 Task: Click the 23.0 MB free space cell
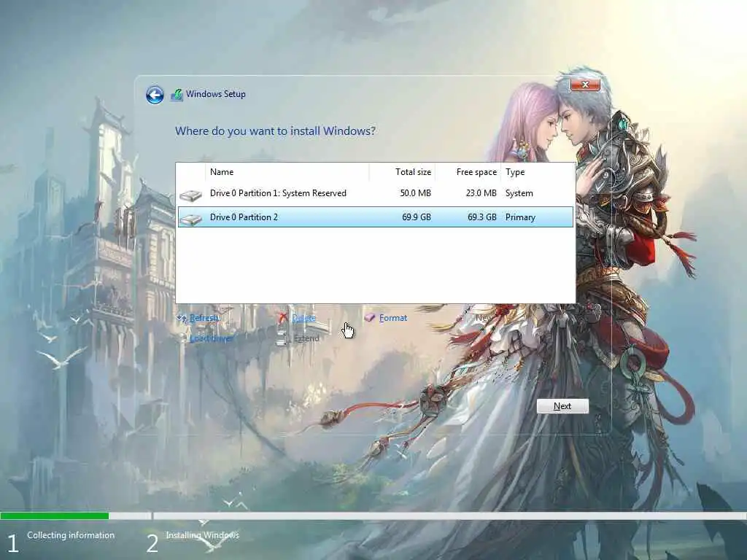coord(481,193)
